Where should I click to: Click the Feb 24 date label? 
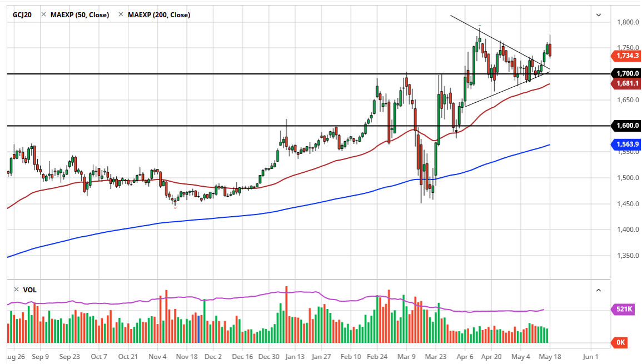click(x=377, y=357)
